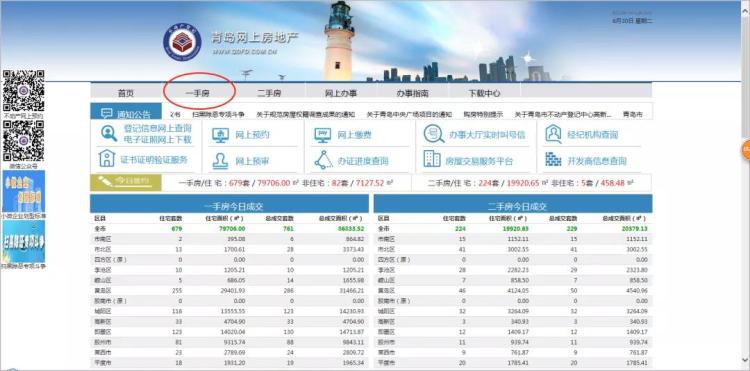This screenshot has height=371, width=750.
Task: Click value 4124.05 in 二手房 table
Action: point(517,290)
